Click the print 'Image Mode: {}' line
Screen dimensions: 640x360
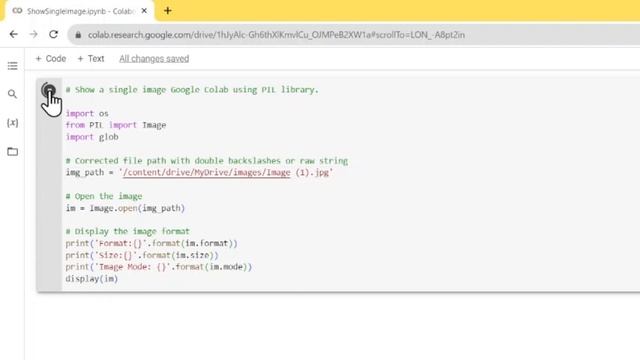pyautogui.click(x=158, y=267)
